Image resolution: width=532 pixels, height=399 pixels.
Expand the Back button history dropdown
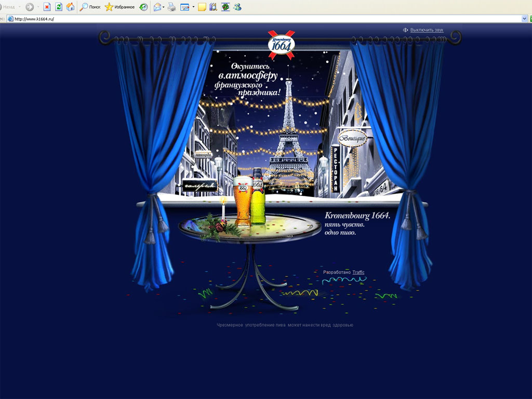19,7
